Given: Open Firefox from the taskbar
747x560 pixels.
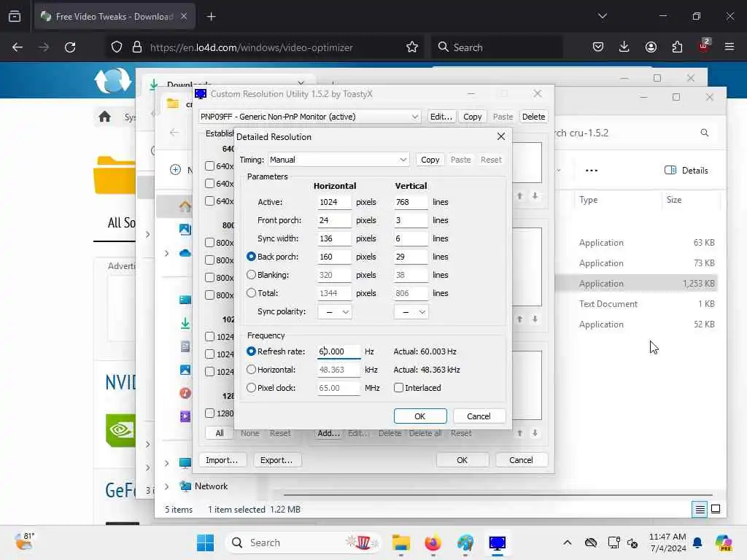Looking at the screenshot, I should pyautogui.click(x=433, y=542).
